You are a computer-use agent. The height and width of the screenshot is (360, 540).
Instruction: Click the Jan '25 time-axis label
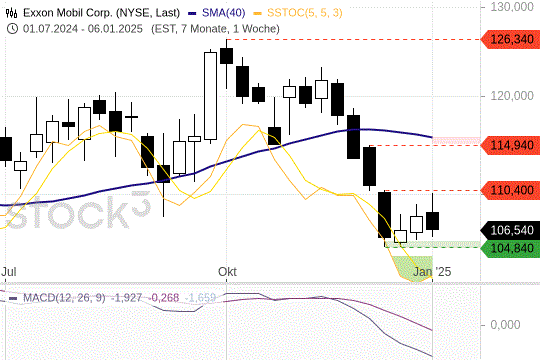[432, 271]
